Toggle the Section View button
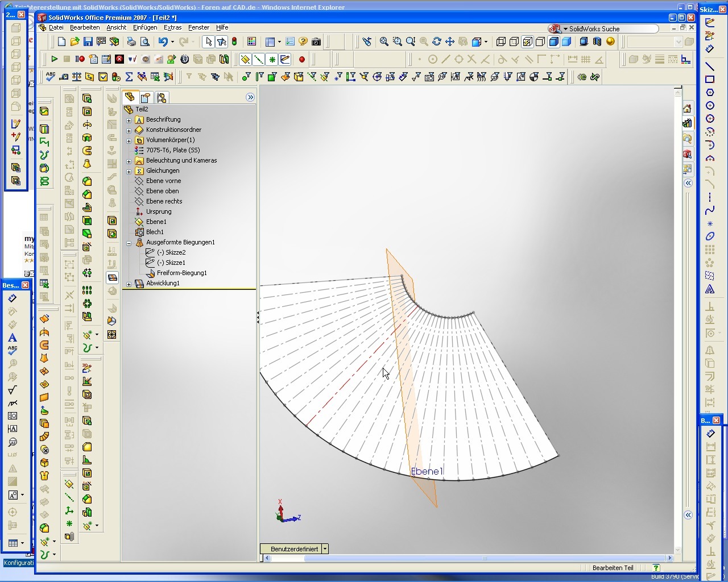The image size is (728, 582). (597, 41)
